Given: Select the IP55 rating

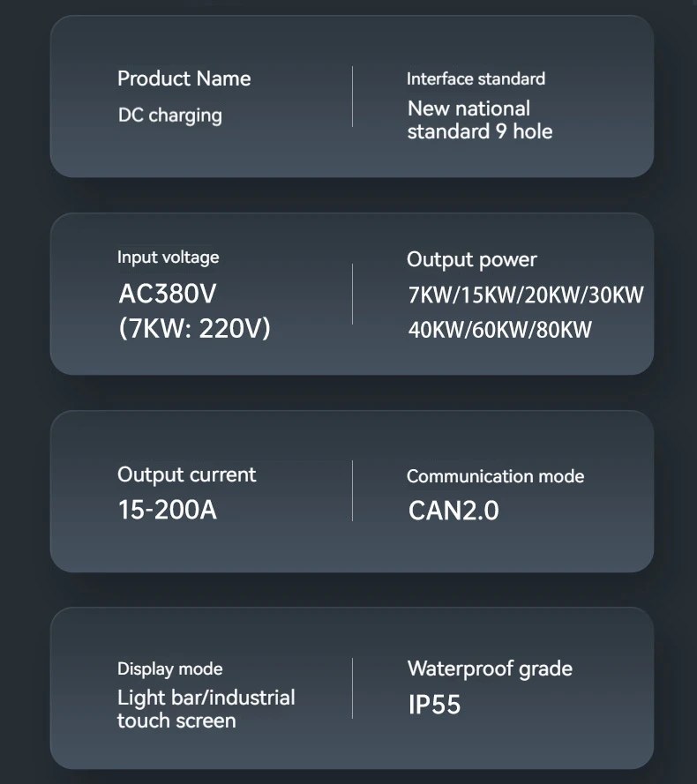Looking at the screenshot, I should click(x=434, y=705).
